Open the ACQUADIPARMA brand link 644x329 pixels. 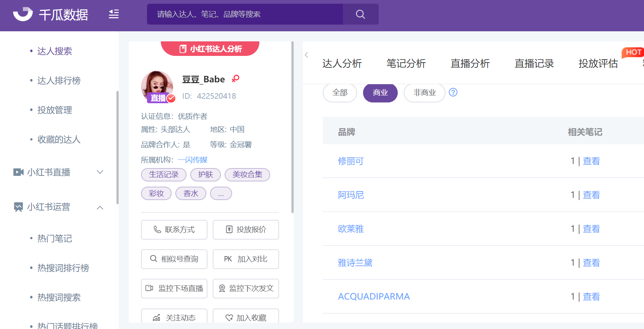[374, 297]
